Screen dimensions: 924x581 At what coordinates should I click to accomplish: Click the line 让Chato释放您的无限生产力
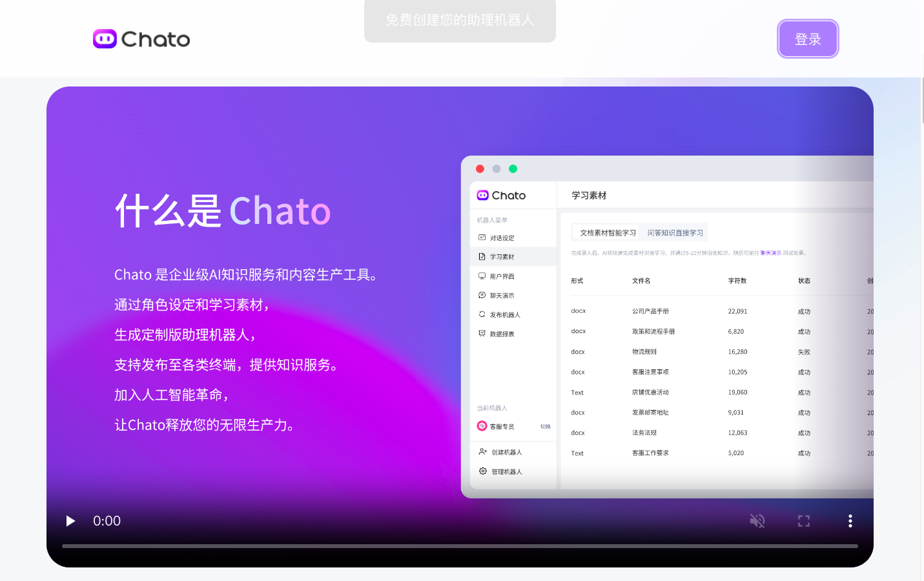(205, 425)
